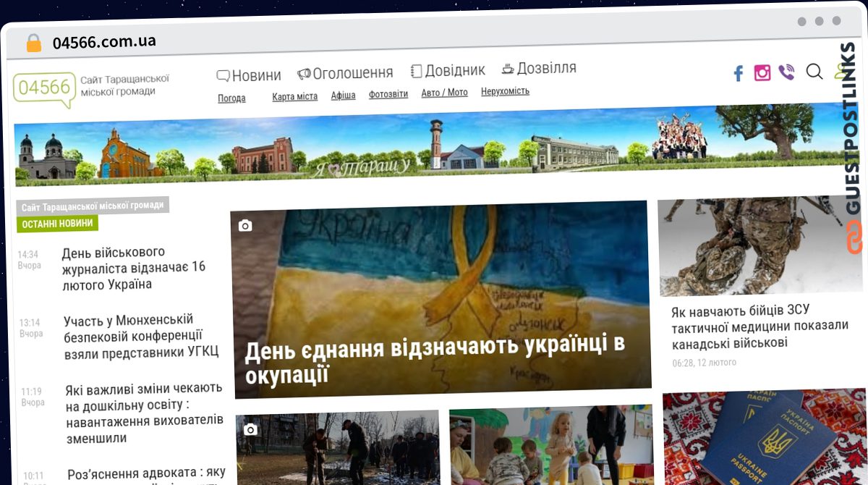Open the Facebook page icon
The height and width of the screenshot is (485, 868).
(x=739, y=73)
